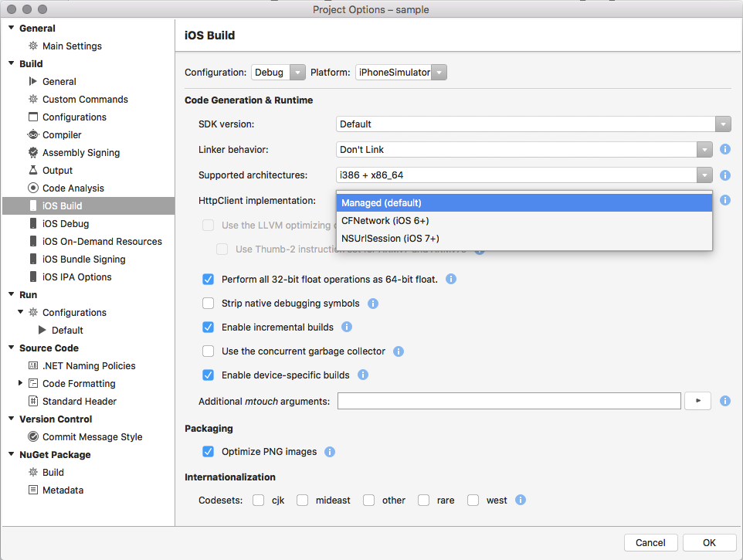The height and width of the screenshot is (560, 743).
Task: Select the Code Analysis target icon
Action: click(33, 188)
